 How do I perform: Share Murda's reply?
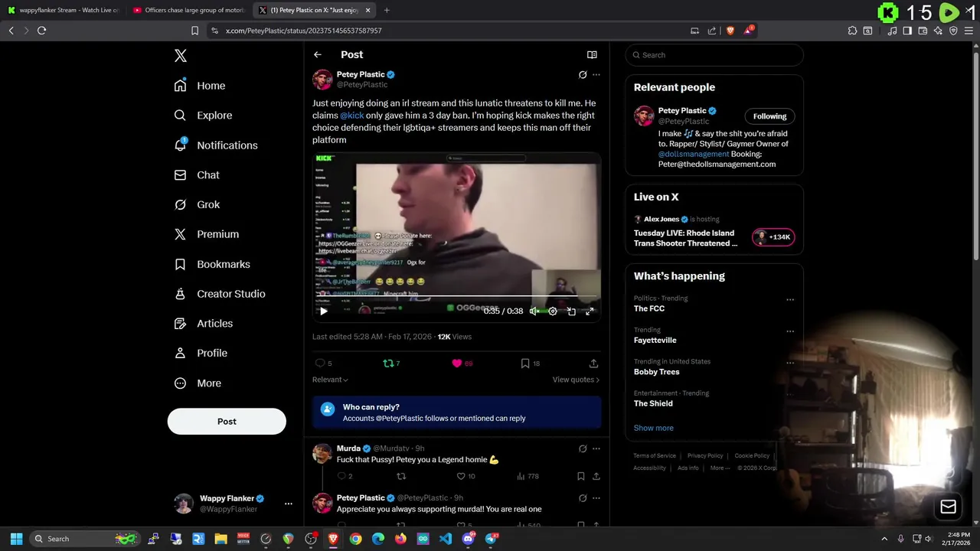click(x=596, y=477)
